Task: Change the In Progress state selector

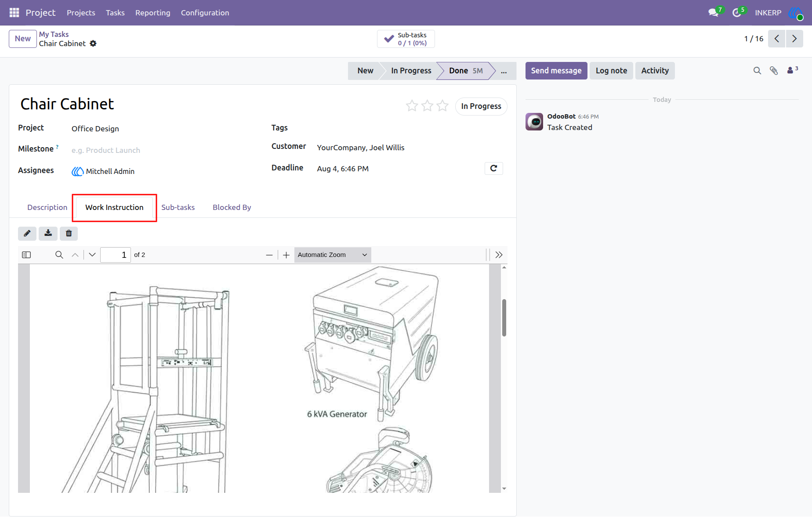Action: 481,106
